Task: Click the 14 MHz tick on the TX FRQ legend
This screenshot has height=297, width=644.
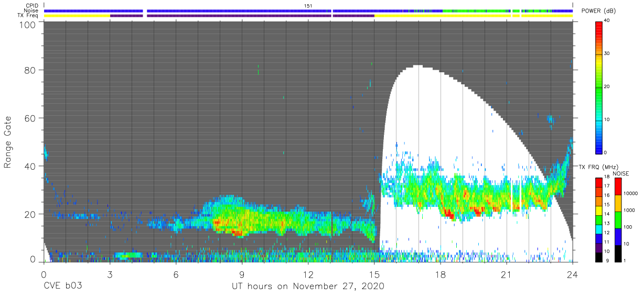Action: (x=607, y=214)
